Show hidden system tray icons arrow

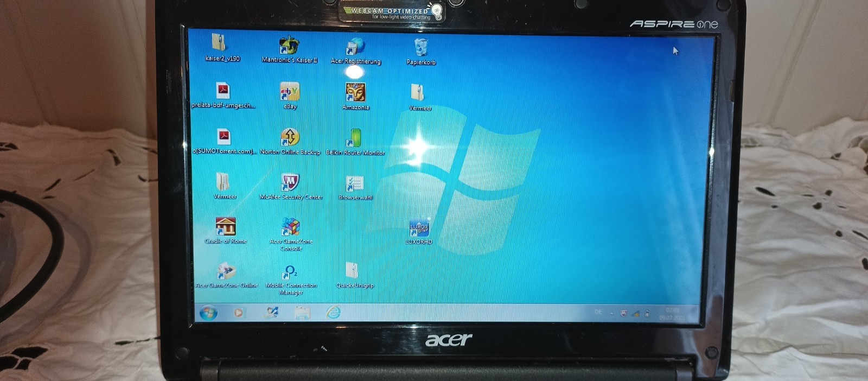(x=612, y=314)
